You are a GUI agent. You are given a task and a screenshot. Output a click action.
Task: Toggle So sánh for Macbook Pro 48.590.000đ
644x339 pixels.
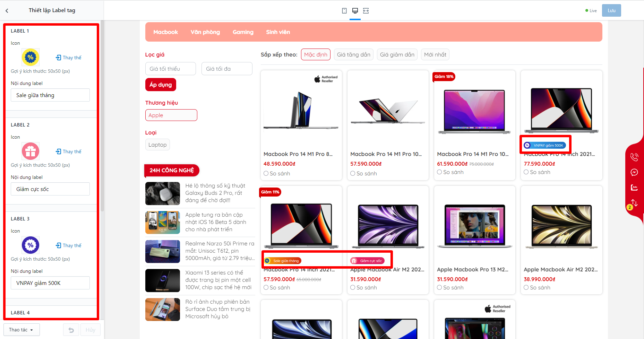(x=266, y=173)
